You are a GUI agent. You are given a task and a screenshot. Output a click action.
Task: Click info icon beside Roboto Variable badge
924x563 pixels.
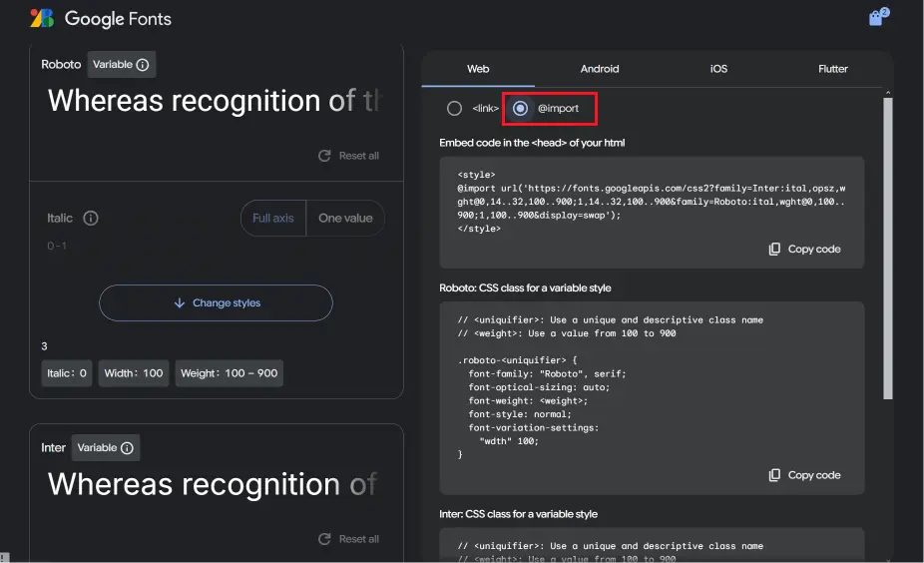tap(142, 65)
